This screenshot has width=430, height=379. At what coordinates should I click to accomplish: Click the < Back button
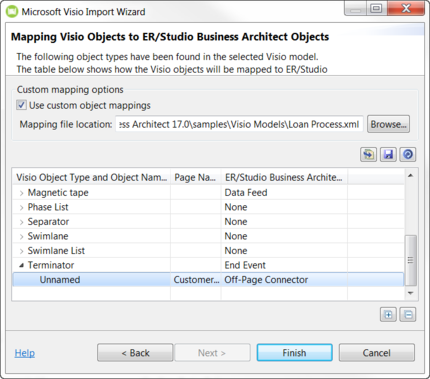click(x=135, y=353)
